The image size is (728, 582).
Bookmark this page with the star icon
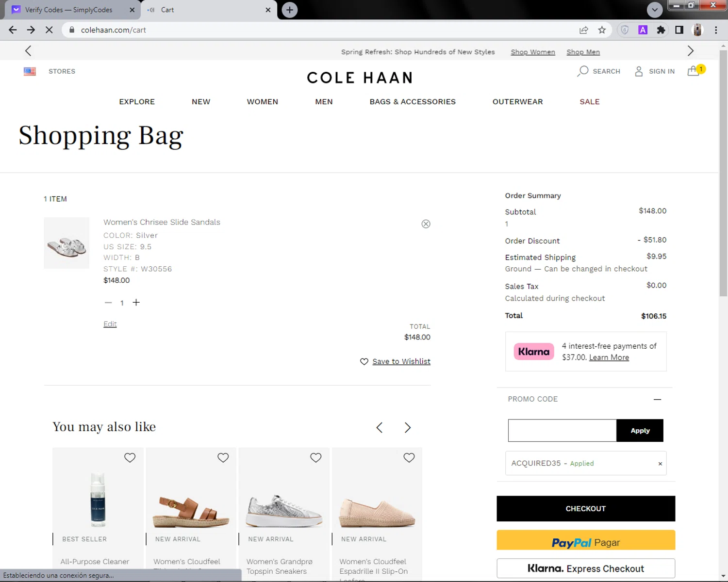tap(602, 30)
